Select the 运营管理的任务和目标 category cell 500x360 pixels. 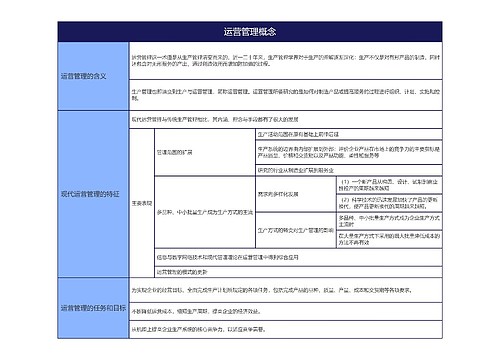point(93,308)
